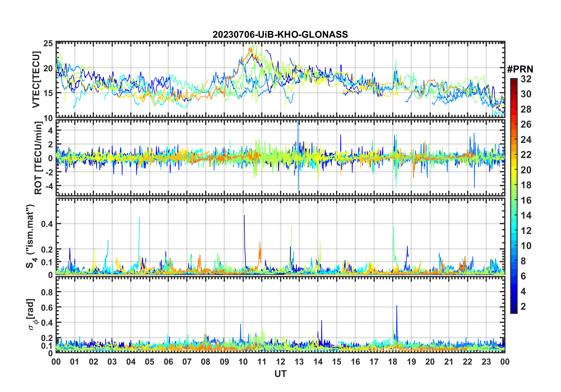
Task: Click sigma phi axis tick value 0.8
Action: coord(47,292)
